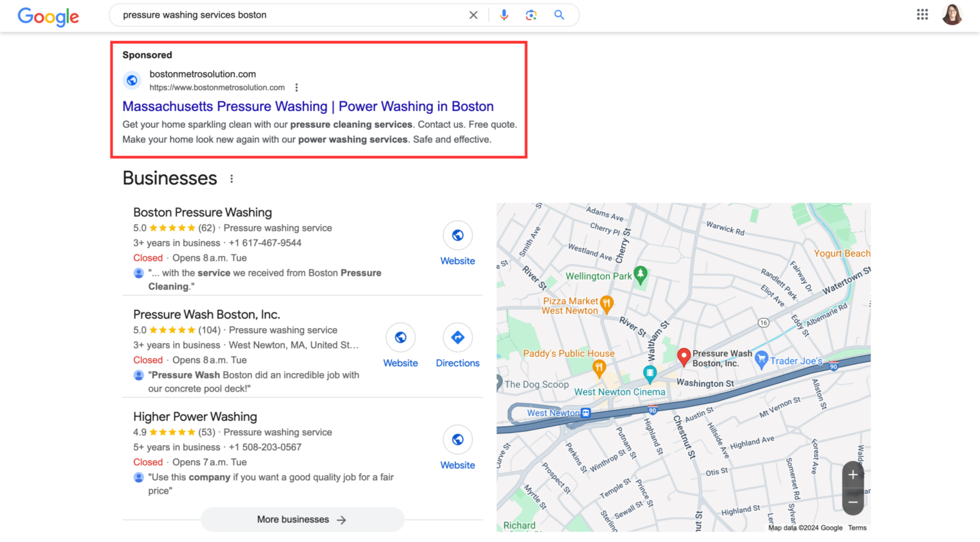
Task: Open the Google apps grid
Action: click(x=922, y=14)
